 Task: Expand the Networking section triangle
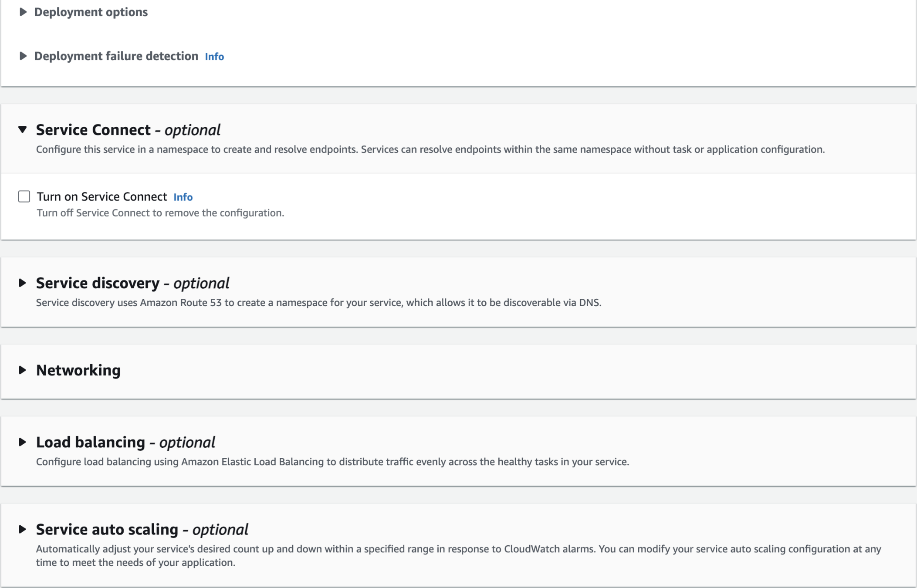(x=23, y=370)
